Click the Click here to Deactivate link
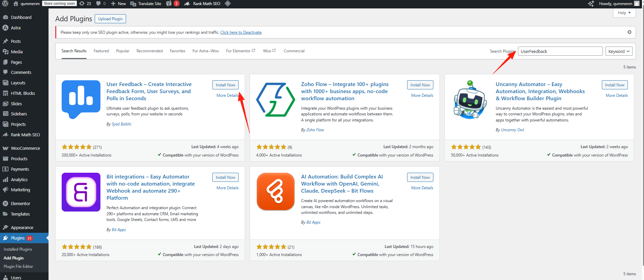Viewport: 644px width, 280px height. (241, 32)
